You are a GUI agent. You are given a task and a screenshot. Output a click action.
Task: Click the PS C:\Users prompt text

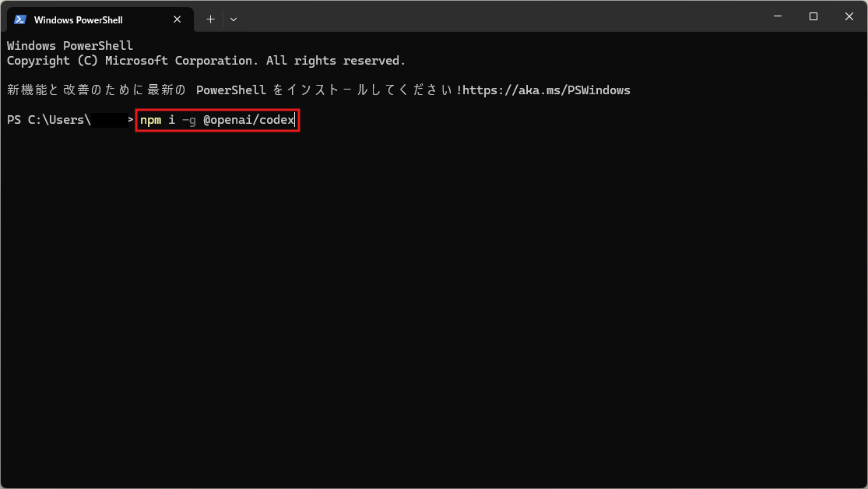coord(48,121)
